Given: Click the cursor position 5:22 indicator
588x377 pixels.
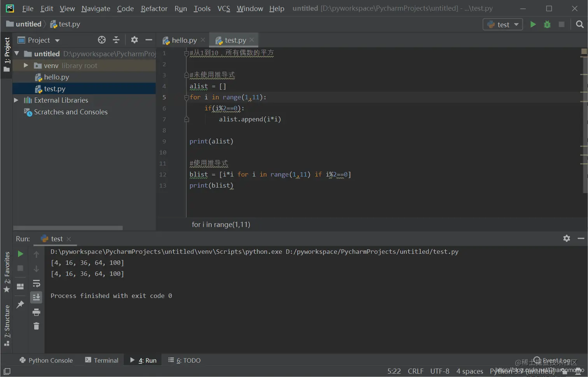Looking at the screenshot, I should click(x=394, y=371).
